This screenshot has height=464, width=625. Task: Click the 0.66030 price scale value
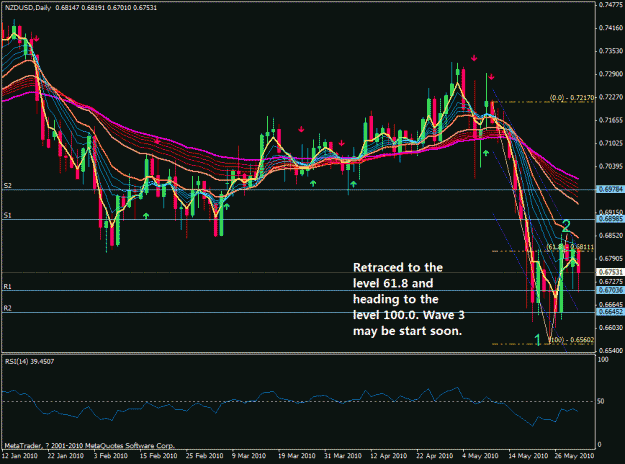pyautogui.click(x=611, y=328)
